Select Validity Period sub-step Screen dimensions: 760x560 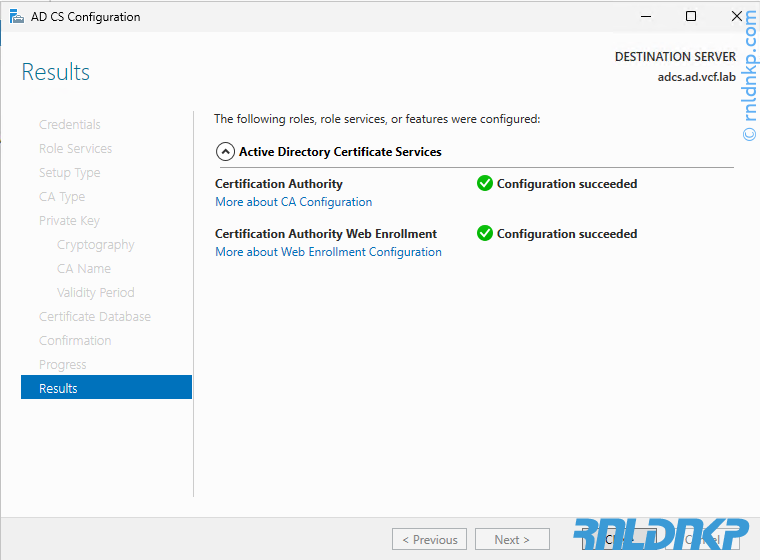95,293
